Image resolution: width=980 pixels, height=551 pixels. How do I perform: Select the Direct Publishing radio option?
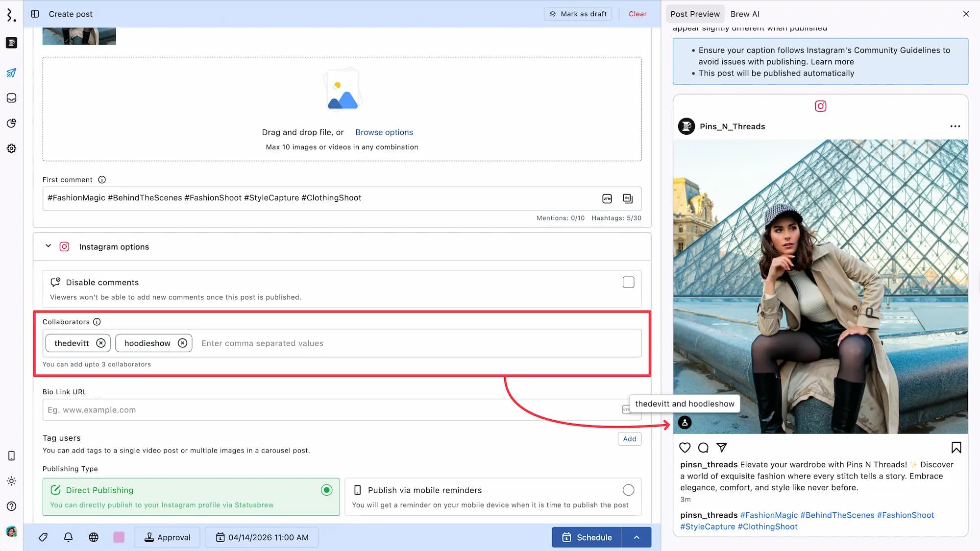click(x=326, y=490)
